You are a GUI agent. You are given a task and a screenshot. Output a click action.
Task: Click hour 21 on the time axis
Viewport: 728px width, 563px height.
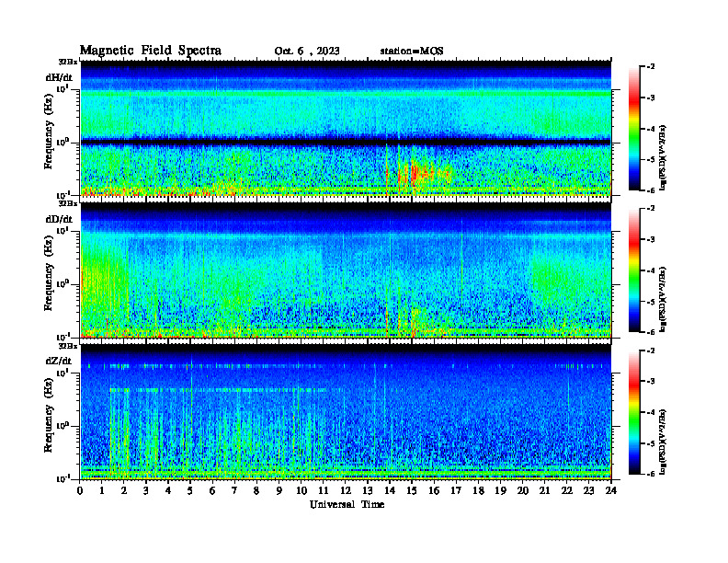point(544,490)
